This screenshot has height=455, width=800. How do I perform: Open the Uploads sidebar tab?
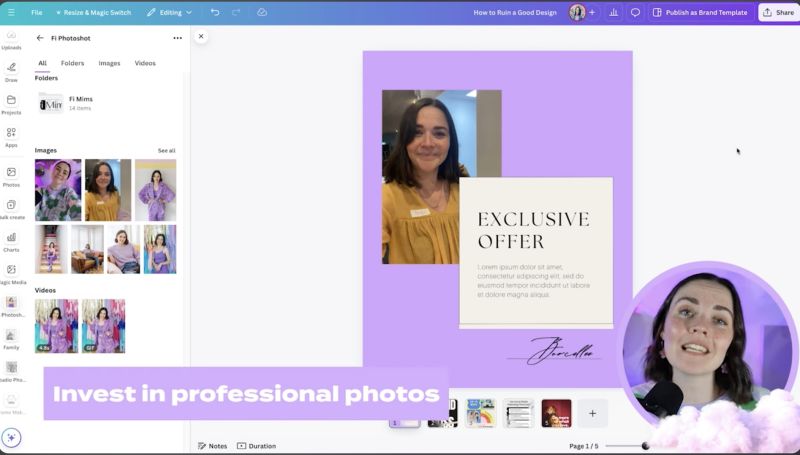pos(11,41)
